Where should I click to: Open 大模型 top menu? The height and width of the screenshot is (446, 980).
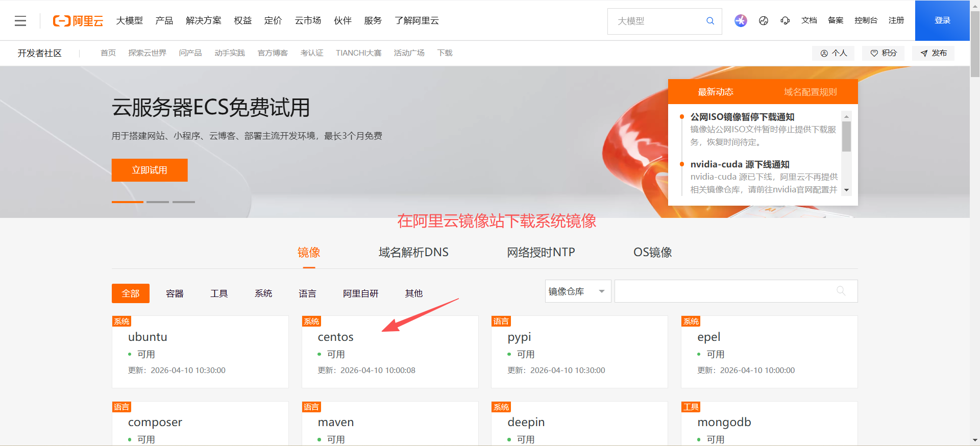(130, 20)
